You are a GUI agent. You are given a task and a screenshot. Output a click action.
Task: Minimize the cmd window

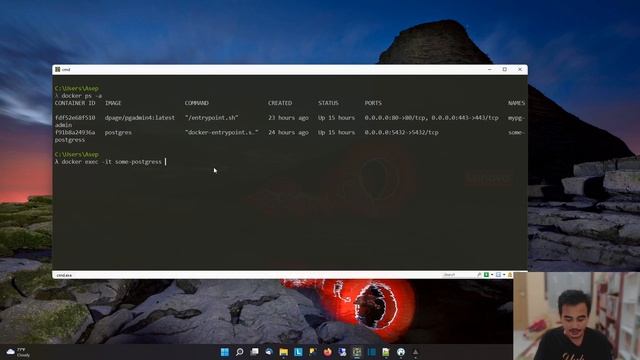[x=489, y=69]
